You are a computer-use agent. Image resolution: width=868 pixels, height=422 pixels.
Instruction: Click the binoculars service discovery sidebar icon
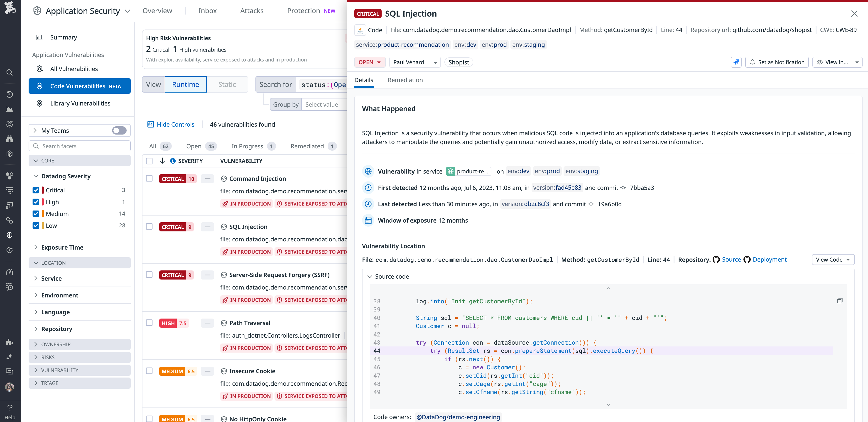[x=10, y=139]
